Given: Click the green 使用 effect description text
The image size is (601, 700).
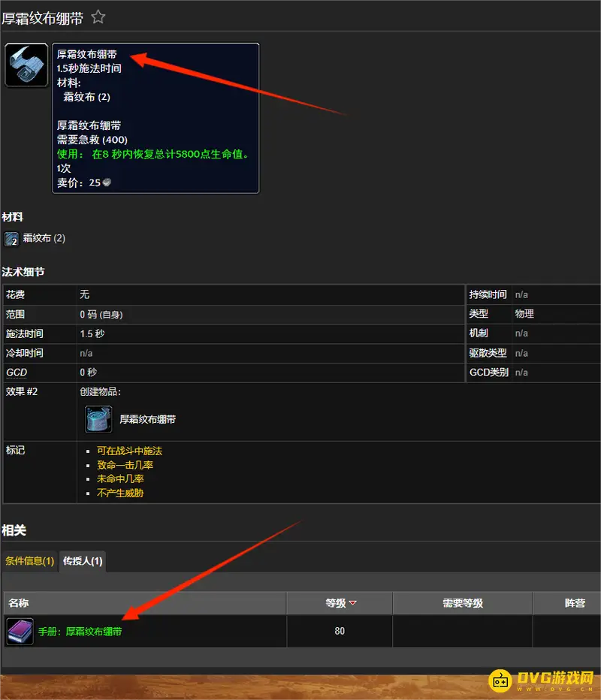Looking at the screenshot, I should point(153,154).
